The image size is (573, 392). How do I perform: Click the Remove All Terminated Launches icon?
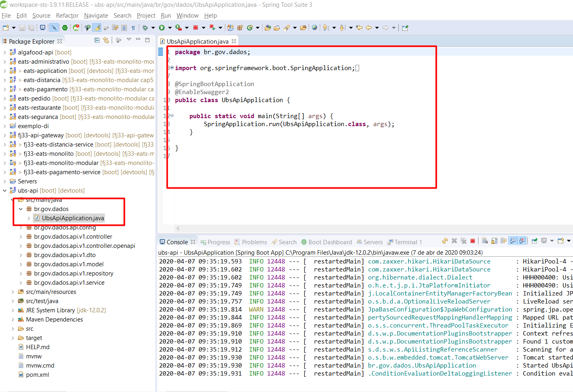[x=463, y=241]
